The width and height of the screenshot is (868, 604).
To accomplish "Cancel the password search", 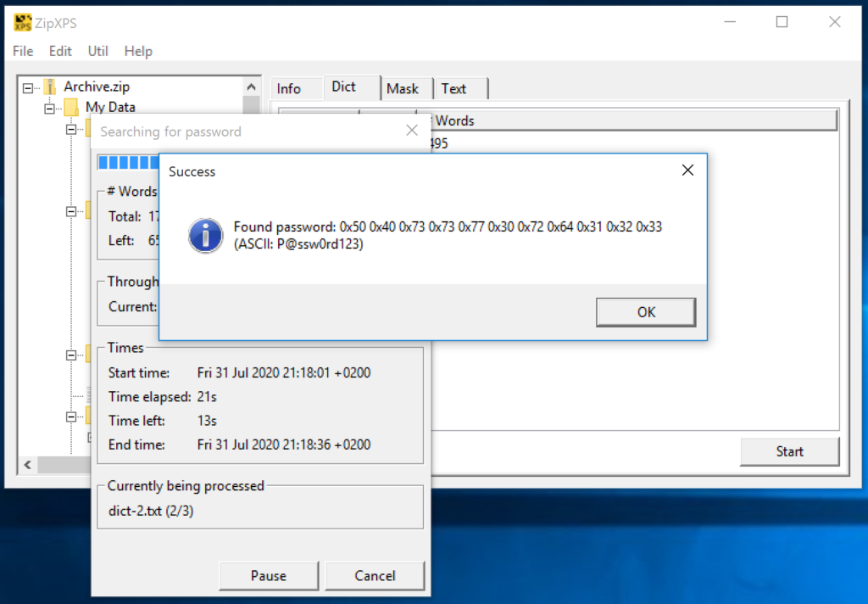I will coord(375,575).
